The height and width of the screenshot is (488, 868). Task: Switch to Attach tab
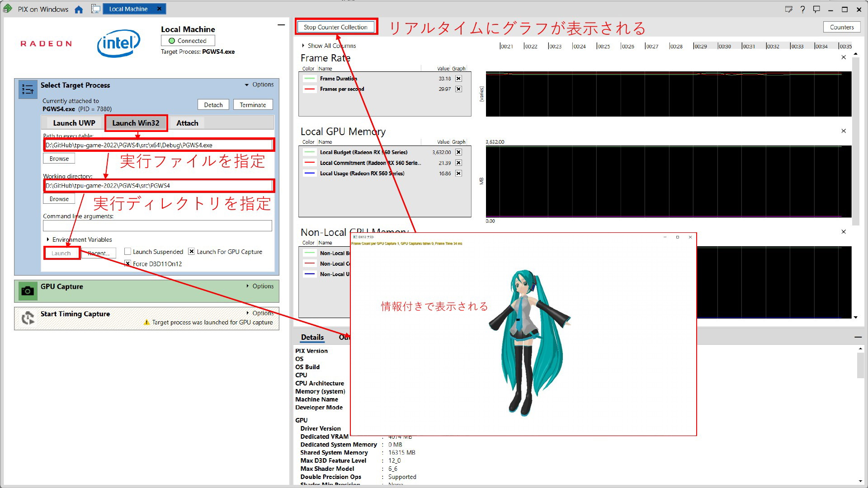[x=187, y=123]
